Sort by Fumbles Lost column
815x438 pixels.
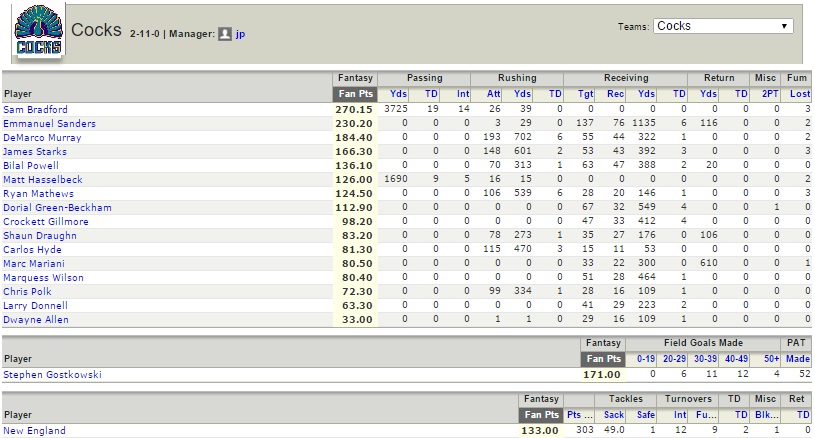[x=800, y=94]
